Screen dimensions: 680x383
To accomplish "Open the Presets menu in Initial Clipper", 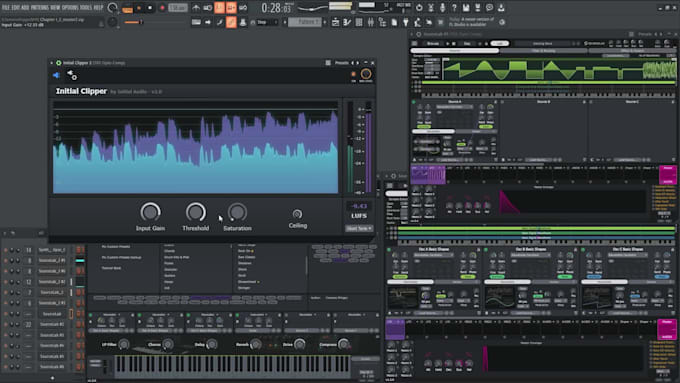I will tap(341, 63).
